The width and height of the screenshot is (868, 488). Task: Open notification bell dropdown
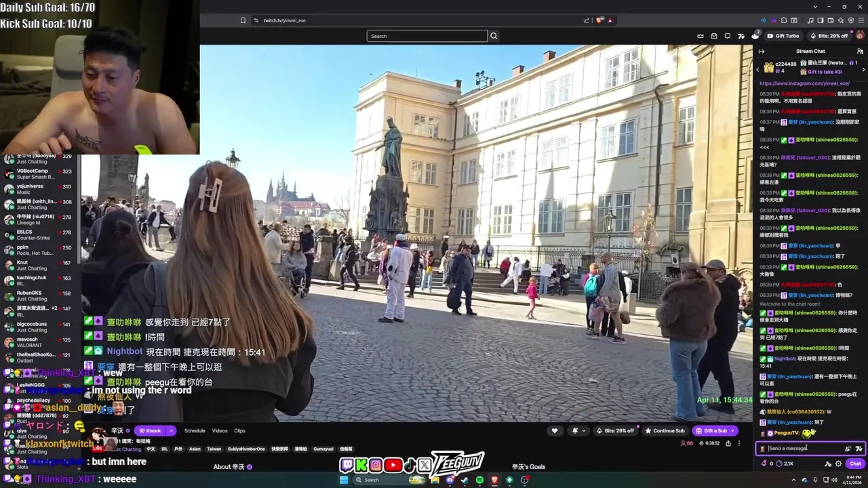point(578,430)
